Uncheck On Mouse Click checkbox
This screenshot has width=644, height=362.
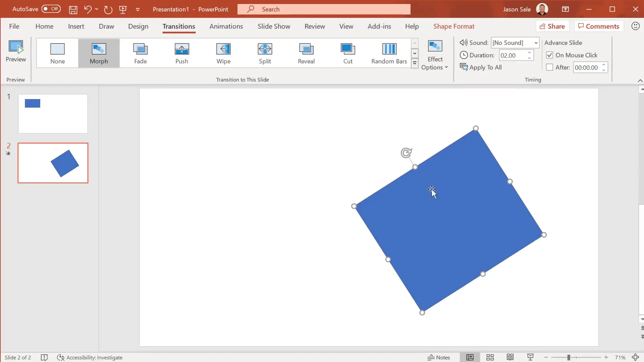pos(549,55)
